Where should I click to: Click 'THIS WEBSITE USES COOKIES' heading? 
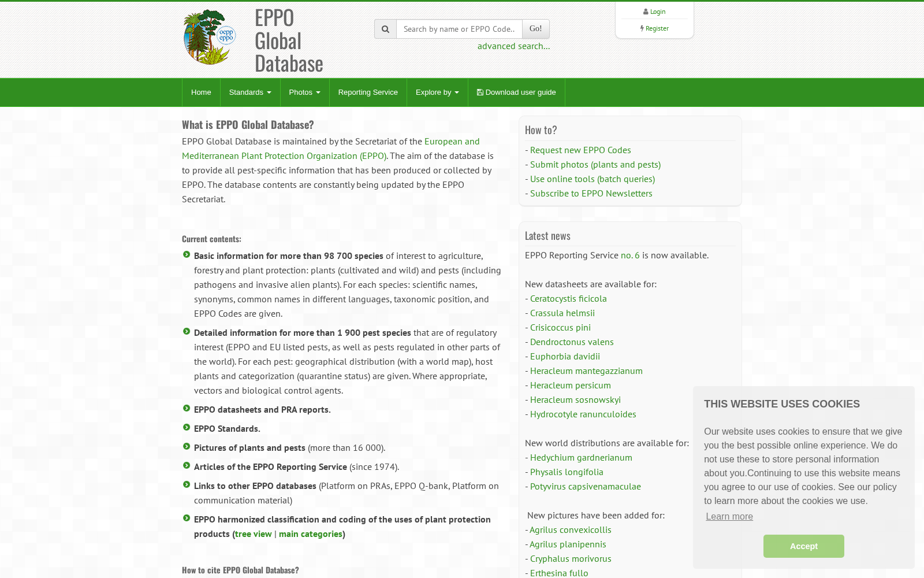(782, 404)
